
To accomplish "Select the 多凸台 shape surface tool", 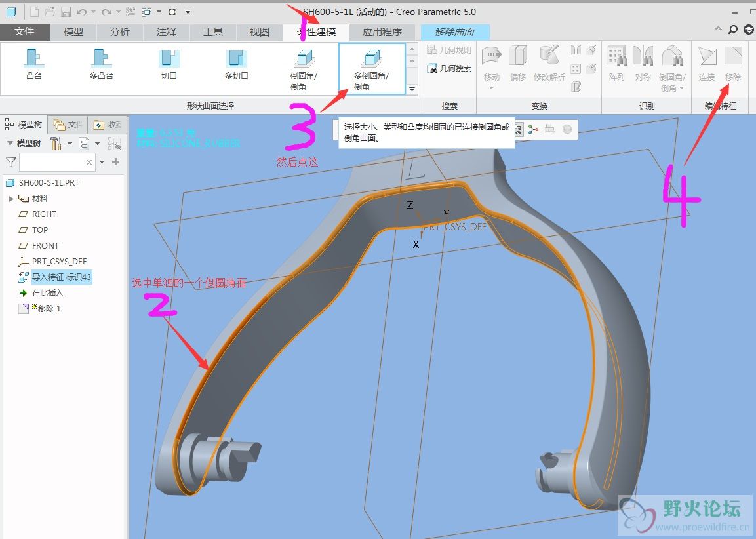I will pyautogui.click(x=101, y=64).
